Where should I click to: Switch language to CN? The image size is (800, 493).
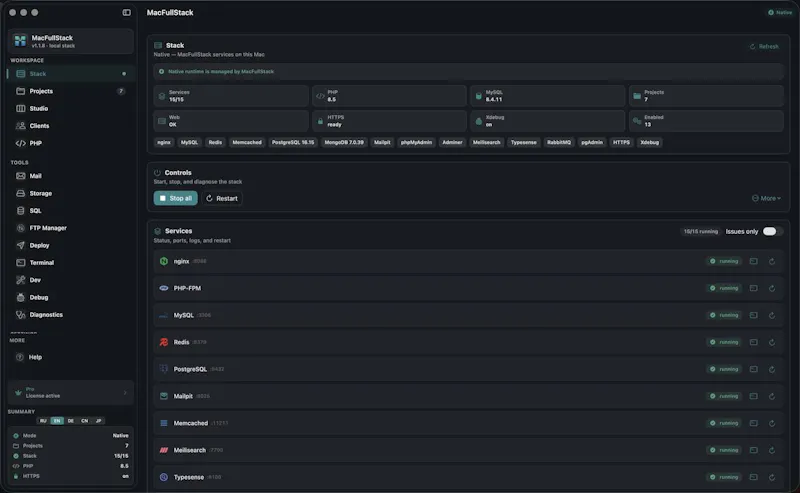[x=85, y=421]
